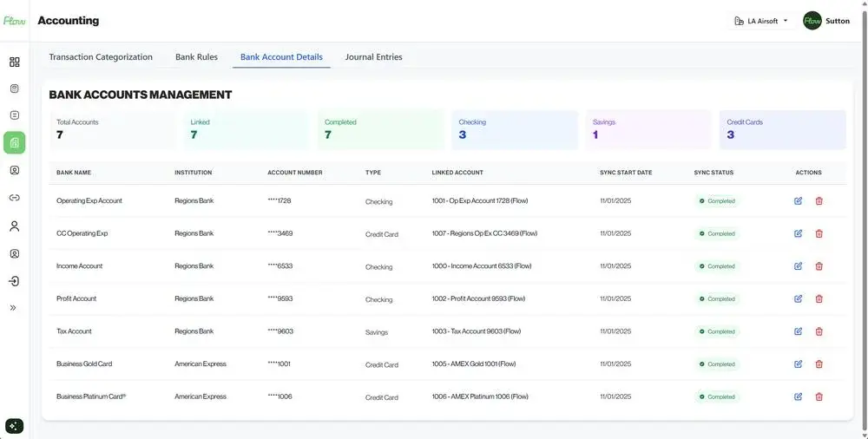Select the 'Operating Exp Account' bank name
The height and width of the screenshot is (439, 868).
click(89, 201)
